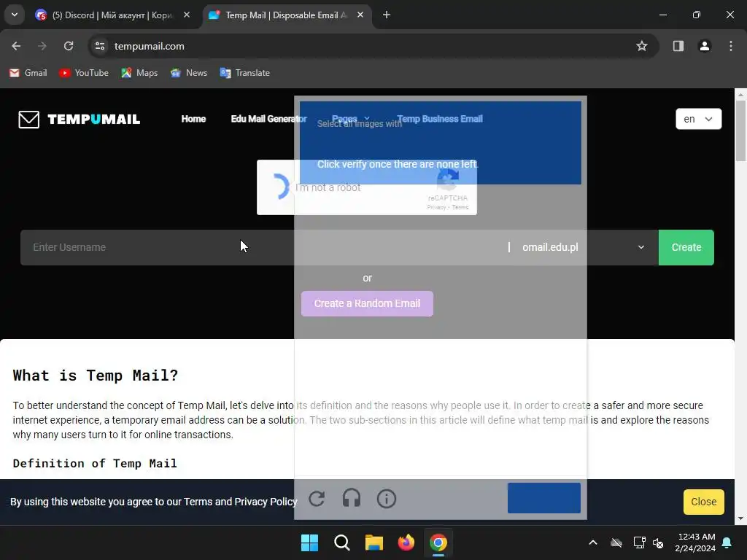Image resolution: width=747 pixels, height=560 pixels.
Task: Open Temp Business Email link
Action: click(440, 119)
